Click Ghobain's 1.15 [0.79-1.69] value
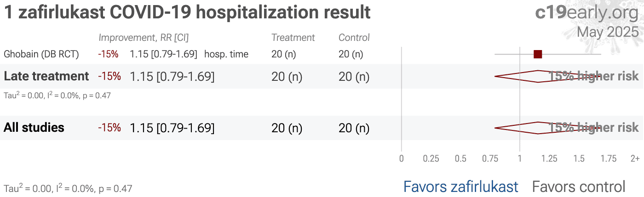644x197 pixels. (163, 54)
